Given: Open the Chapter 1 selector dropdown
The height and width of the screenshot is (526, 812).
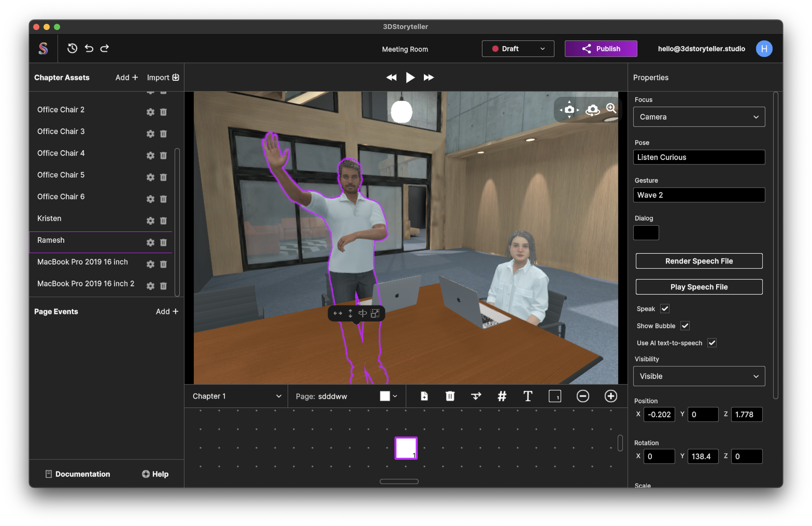Looking at the screenshot, I should [x=236, y=396].
